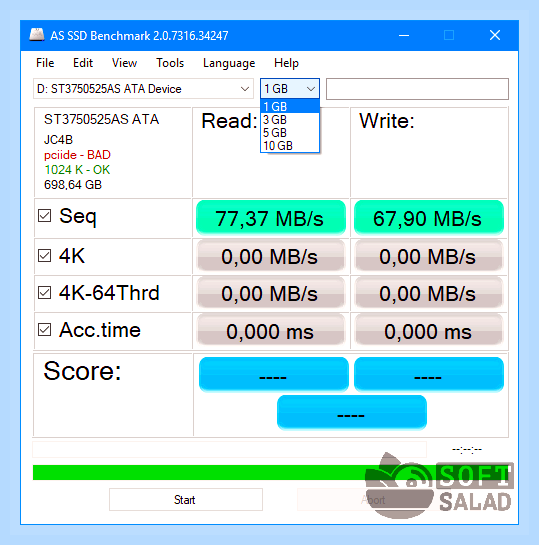Open the File menu
The width and height of the screenshot is (539, 545).
45,63
